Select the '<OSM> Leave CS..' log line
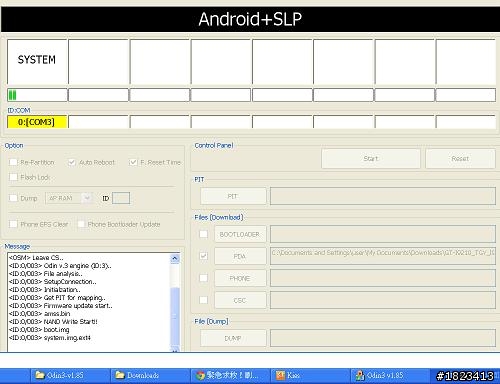The image size is (500, 384). [36, 258]
